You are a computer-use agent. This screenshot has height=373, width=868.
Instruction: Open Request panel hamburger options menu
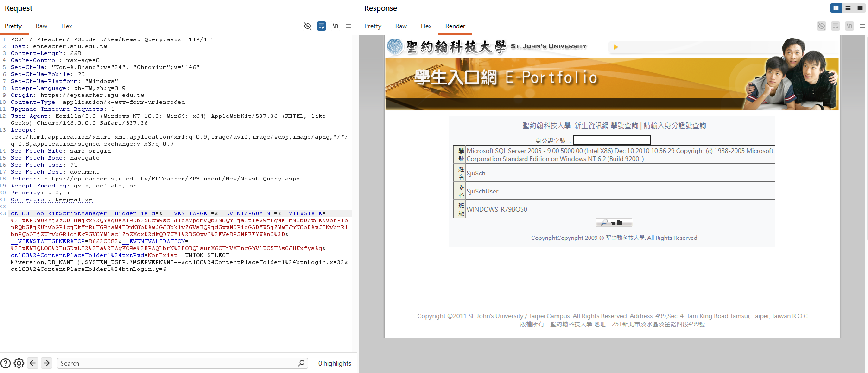pos(348,26)
